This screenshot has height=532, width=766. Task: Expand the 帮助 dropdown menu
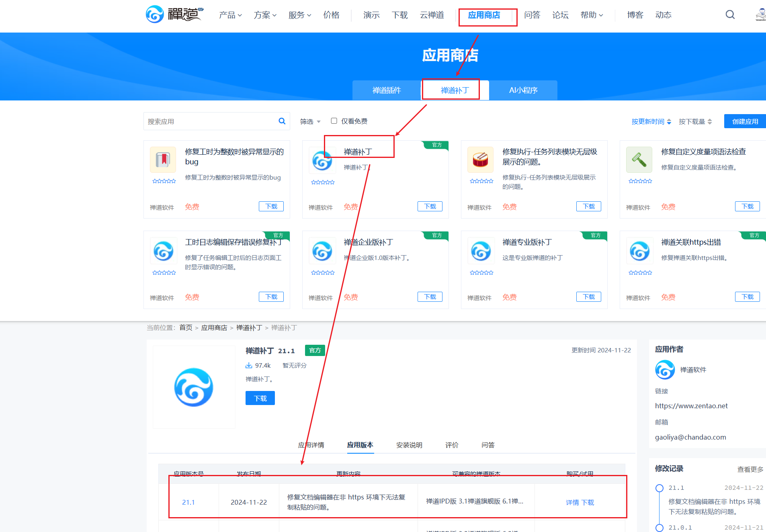[x=592, y=15]
